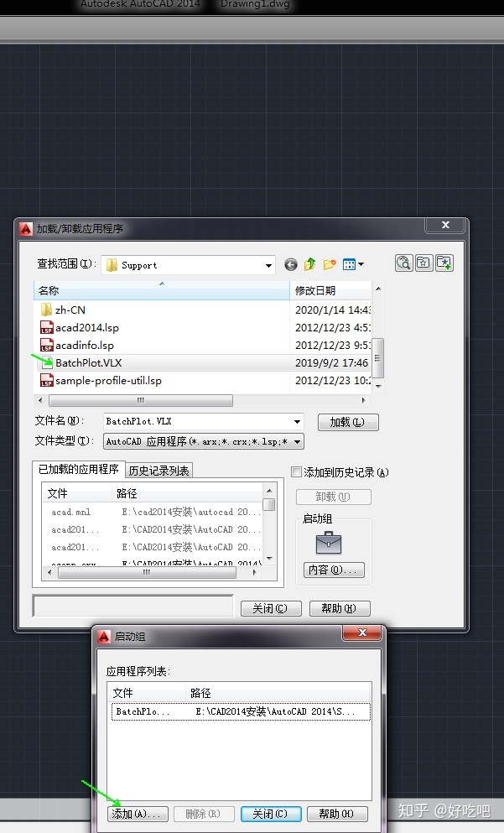Click the Startup Suite briefcase icon
The height and width of the screenshot is (833, 504).
point(329,543)
